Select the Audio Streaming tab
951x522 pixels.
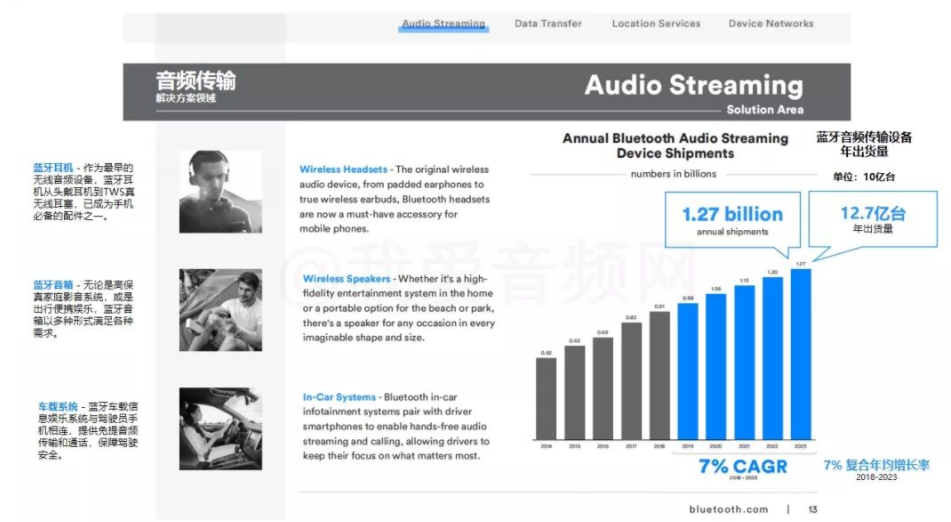(x=443, y=23)
